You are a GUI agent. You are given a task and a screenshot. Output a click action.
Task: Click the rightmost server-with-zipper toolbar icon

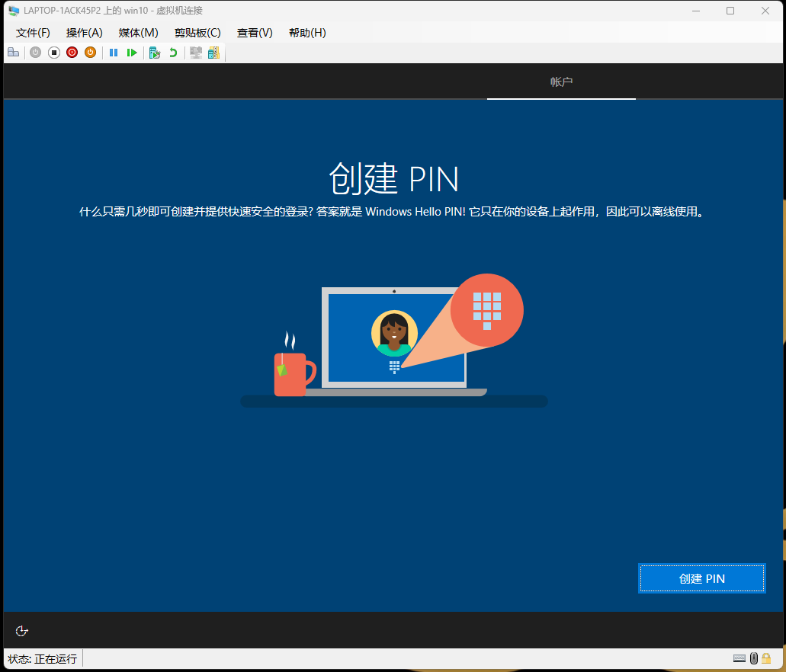tap(214, 52)
